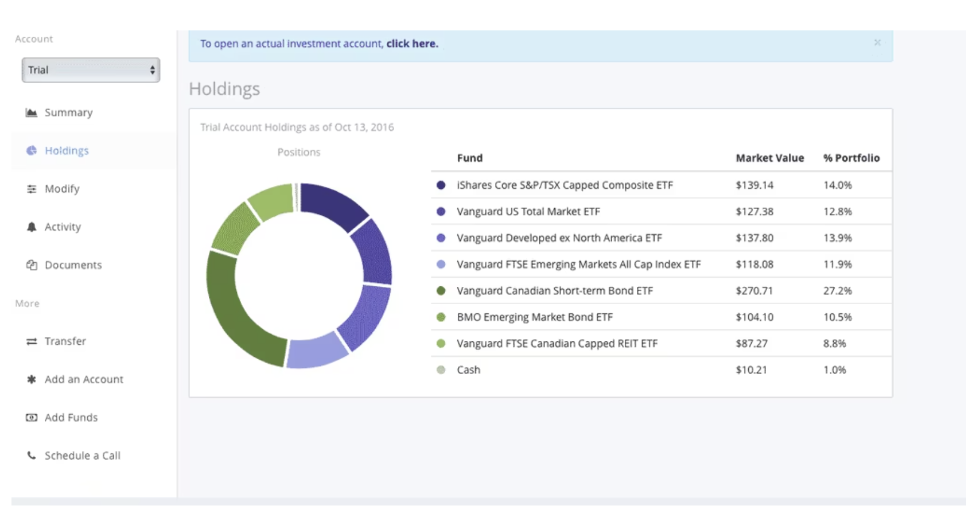Select Add Funds option
The width and height of the screenshot is (980, 529).
(x=71, y=418)
